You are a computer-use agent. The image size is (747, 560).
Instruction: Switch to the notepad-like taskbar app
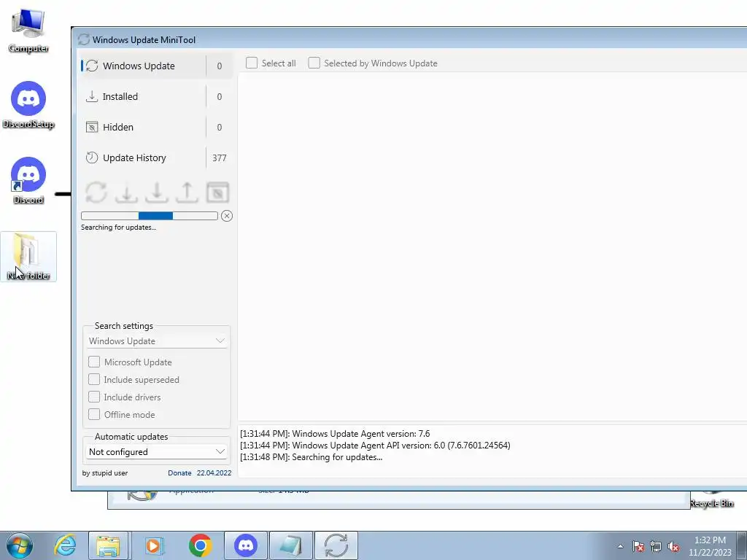tap(291, 545)
